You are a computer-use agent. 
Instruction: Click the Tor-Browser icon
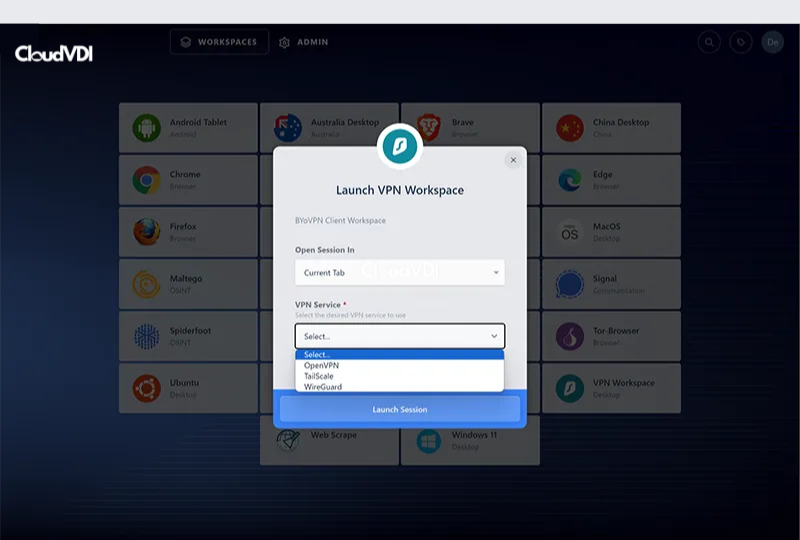point(570,336)
